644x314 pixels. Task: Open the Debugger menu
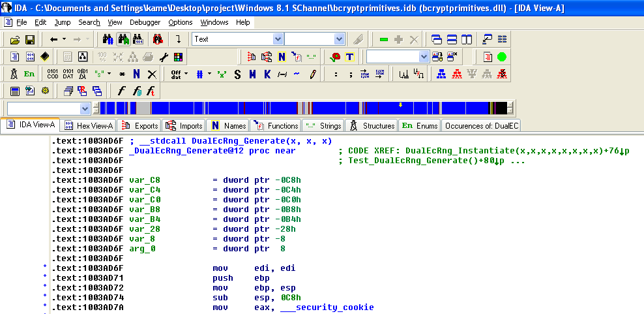point(145,22)
